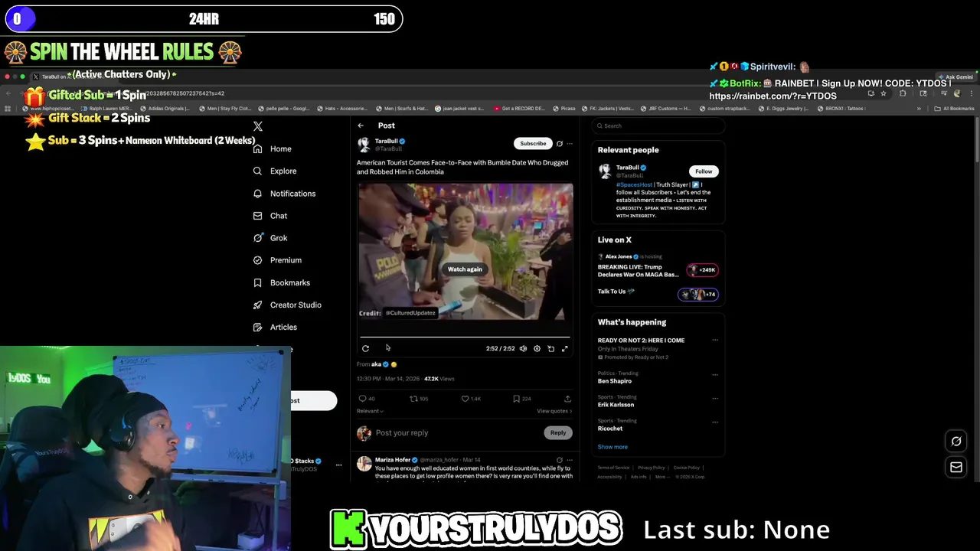This screenshot has width=980, height=551.
Task: Open more options for Erik Karlsson trend
Action: click(x=715, y=399)
